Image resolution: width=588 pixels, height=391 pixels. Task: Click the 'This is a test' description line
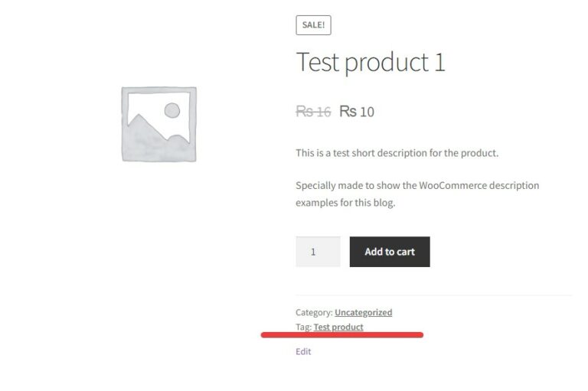pyautogui.click(x=397, y=153)
